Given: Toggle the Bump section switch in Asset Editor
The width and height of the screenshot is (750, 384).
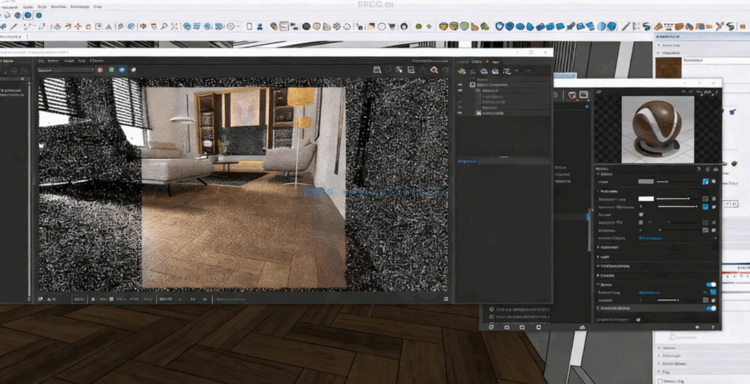Looking at the screenshot, I should coord(711,285).
